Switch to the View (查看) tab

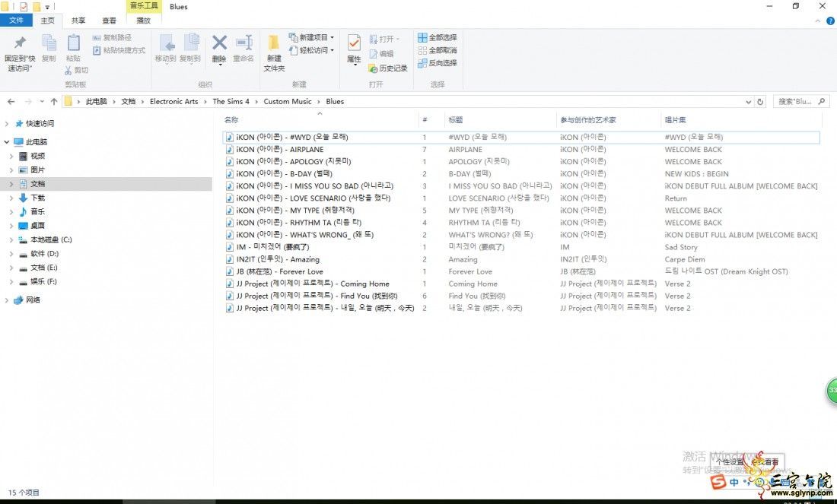click(x=110, y=21)
